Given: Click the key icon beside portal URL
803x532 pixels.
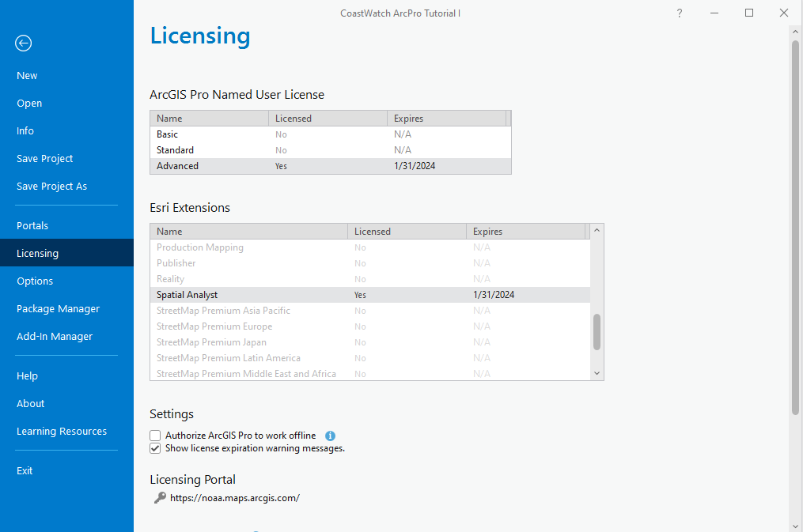Looking at the screenshot, I should coord(160,498).
